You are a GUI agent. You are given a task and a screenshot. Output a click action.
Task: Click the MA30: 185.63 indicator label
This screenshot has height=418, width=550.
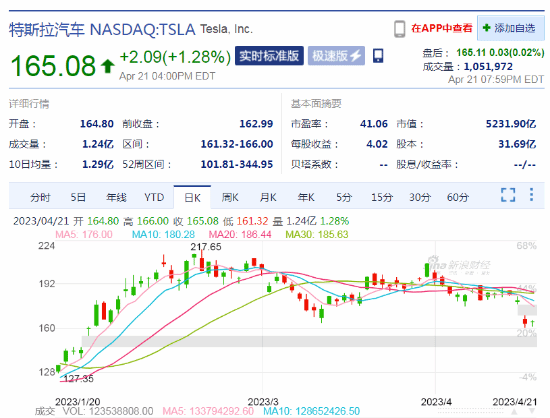(317, 234)
